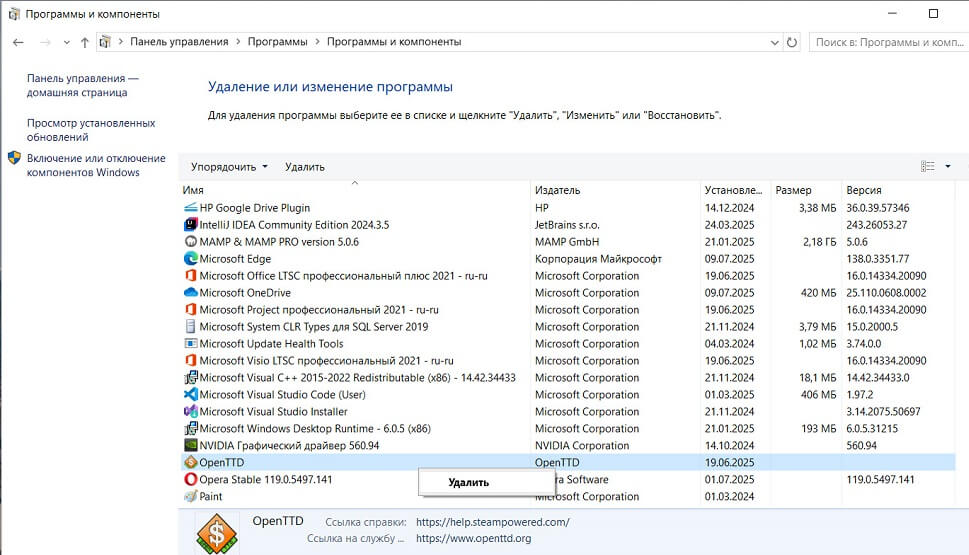Sort by the Имя column header
969x555 pixels.
pyautogui.click(x=355, y=190)
